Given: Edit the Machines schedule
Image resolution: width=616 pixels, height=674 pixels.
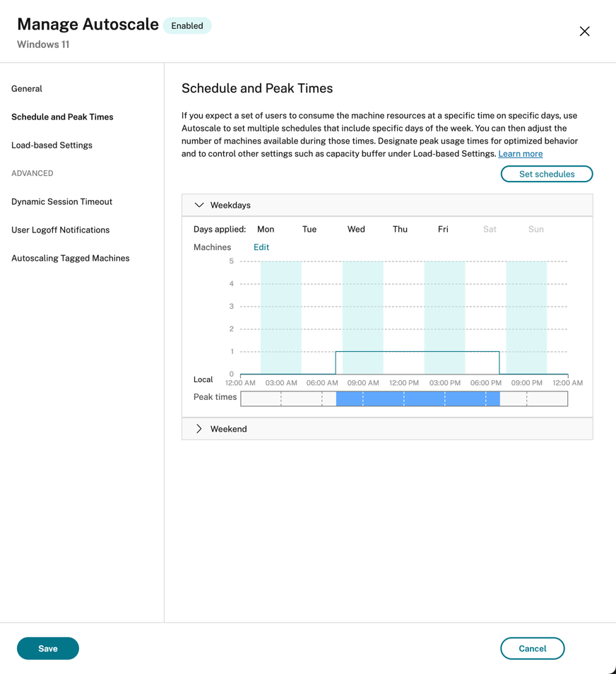Looking at the screenshot, I should [x=261, y=247].
